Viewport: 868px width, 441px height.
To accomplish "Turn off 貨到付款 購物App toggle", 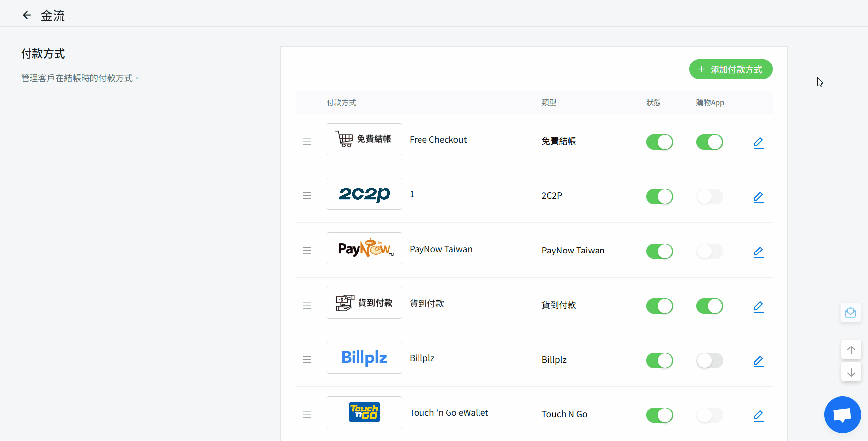I will (x=709, y=306).
